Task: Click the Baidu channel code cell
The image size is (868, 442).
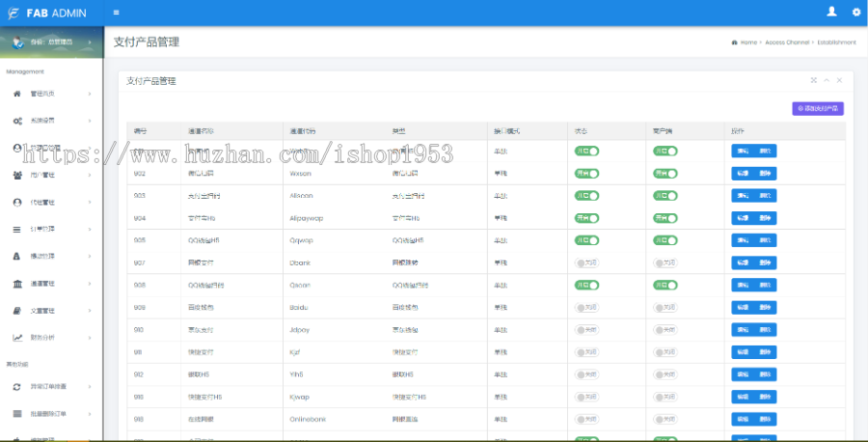Action: click(x=298, y=308)
